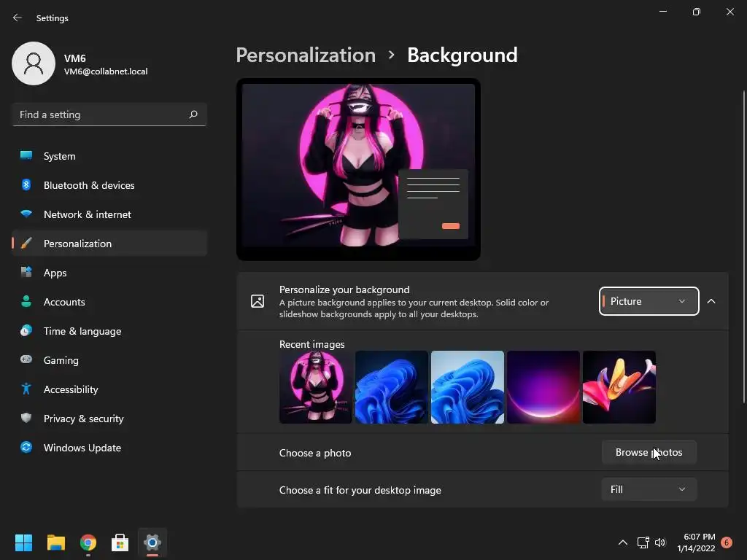Open notifications badge showing 6

727,542
